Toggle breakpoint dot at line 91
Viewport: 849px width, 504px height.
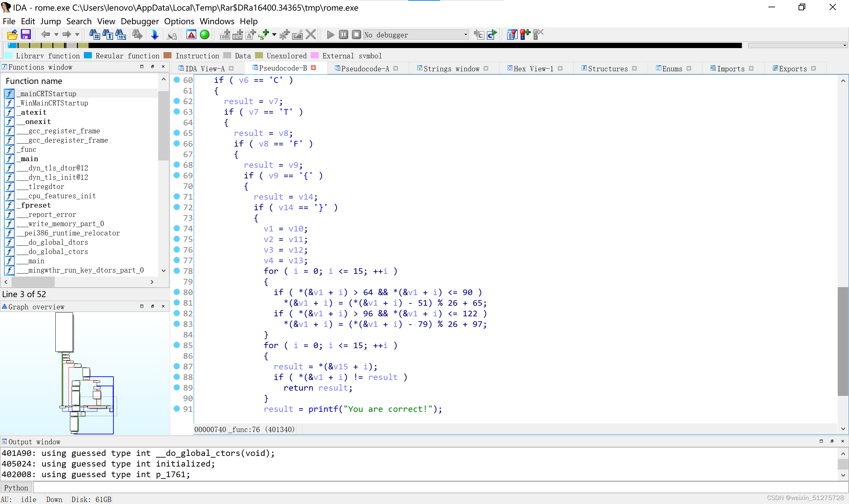coord(176,409)
